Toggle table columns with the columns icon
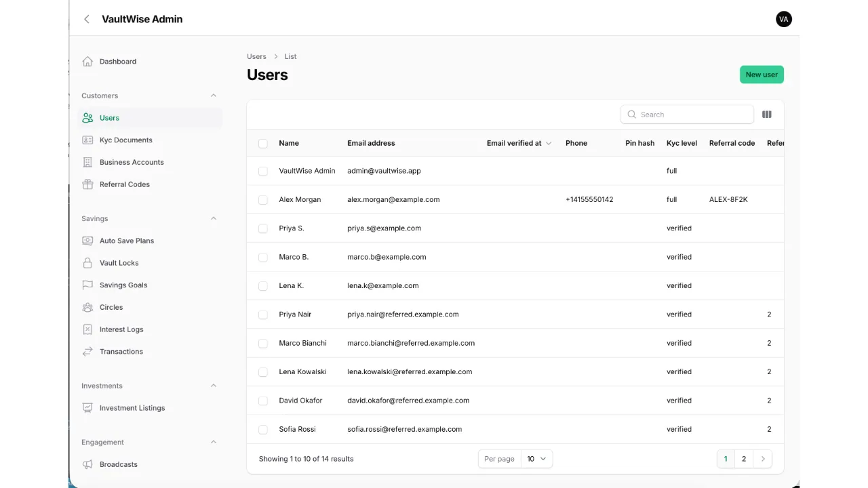This screenshot has height=488, width=868. coord(767,115)
